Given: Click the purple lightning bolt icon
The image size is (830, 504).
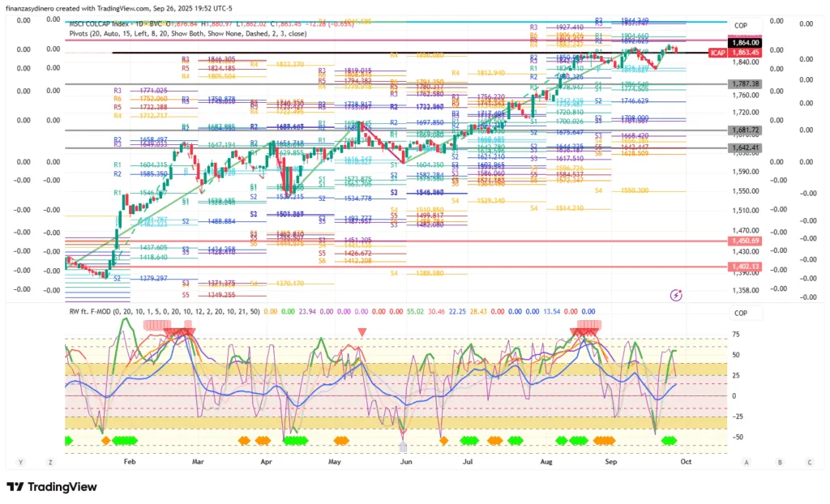Looking at the screenshot, I should click(677, 295).
